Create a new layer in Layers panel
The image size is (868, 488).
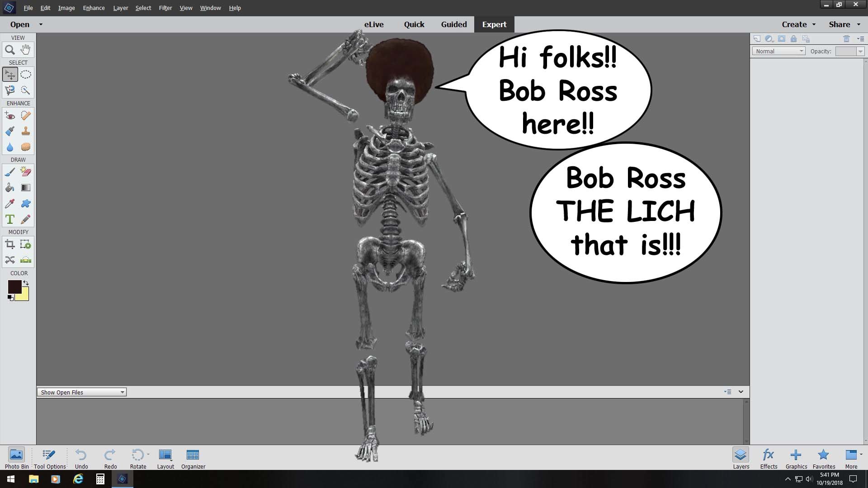pos(757,39)
